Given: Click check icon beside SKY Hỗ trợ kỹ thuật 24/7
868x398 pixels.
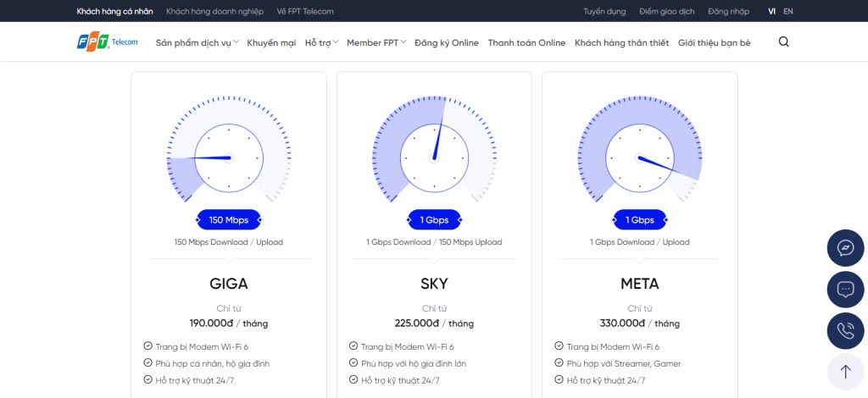Looking at the screenshot, I should [x=353, y=379].
